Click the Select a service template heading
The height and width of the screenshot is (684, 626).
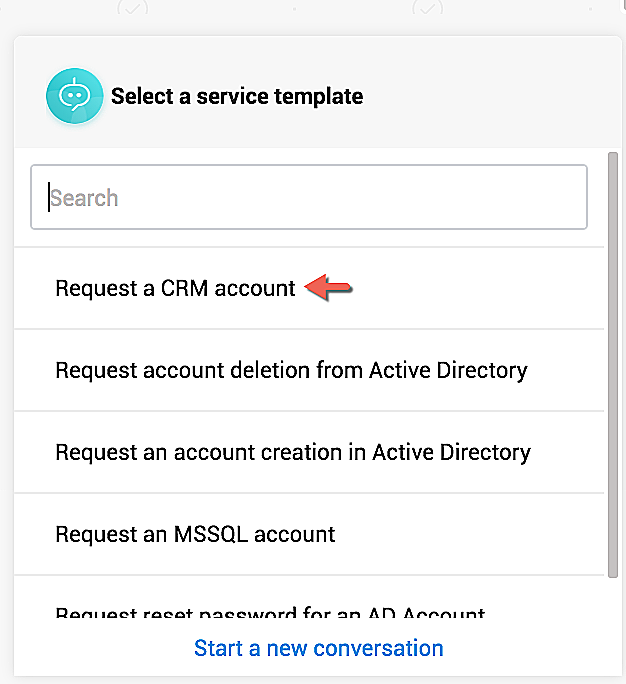[237, 96]
